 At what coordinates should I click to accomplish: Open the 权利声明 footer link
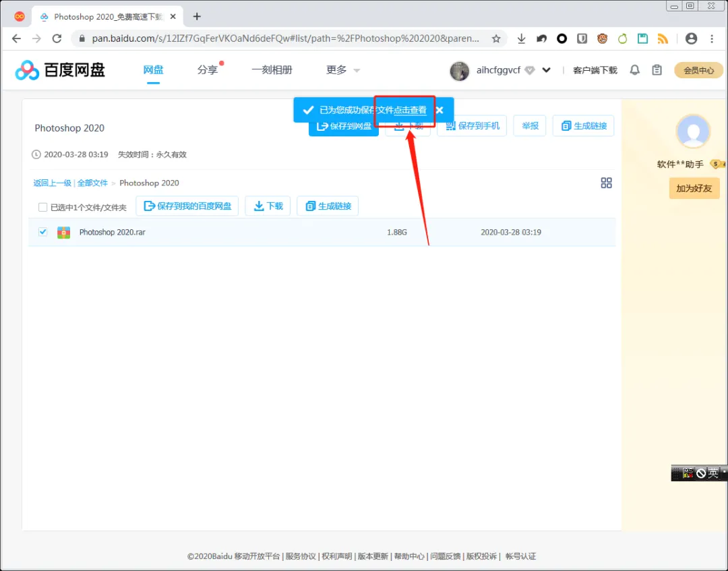point(336,556)
